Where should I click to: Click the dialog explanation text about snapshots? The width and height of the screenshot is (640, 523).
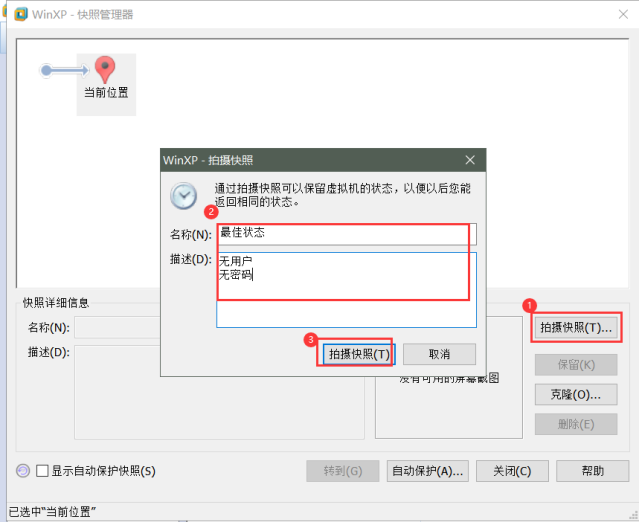pyautogui.click(x=342, y=195)
